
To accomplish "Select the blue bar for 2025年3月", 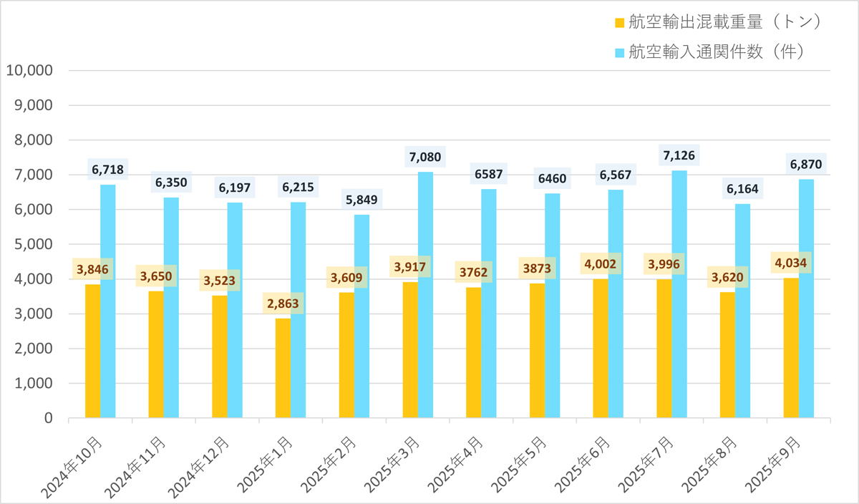I will [425, 294].
